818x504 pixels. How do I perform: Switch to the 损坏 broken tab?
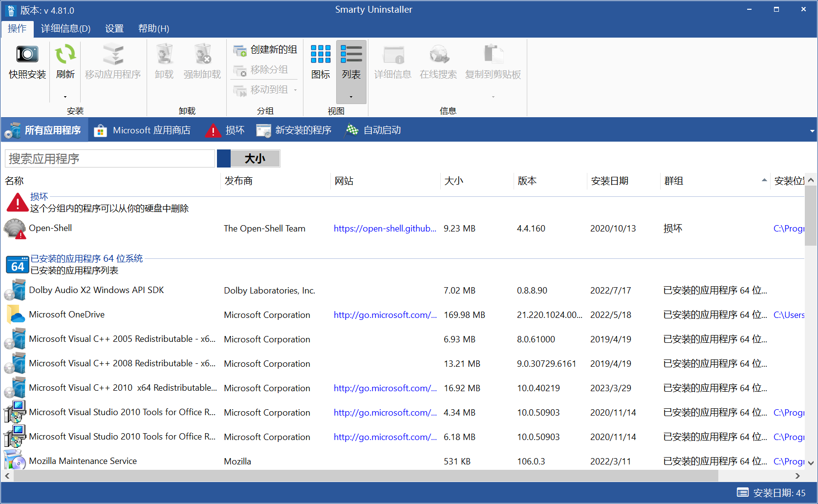[225, 130]
